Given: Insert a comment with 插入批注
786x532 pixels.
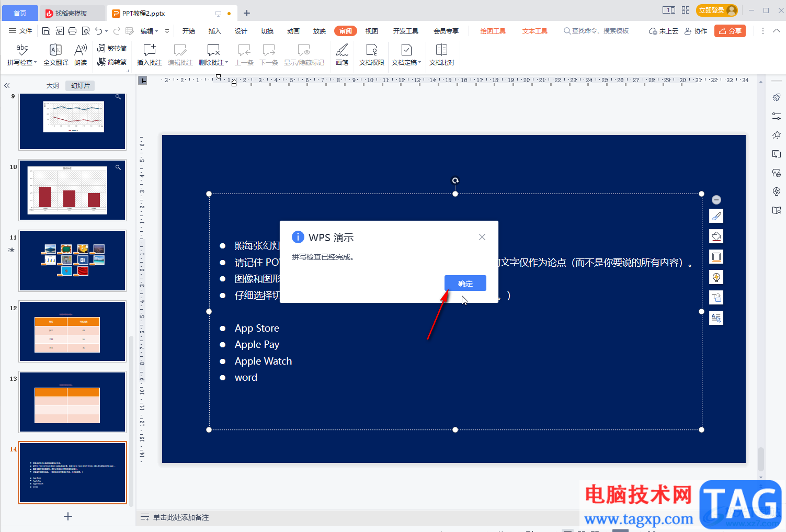Looking at the screenshot, I should (150, 55).
